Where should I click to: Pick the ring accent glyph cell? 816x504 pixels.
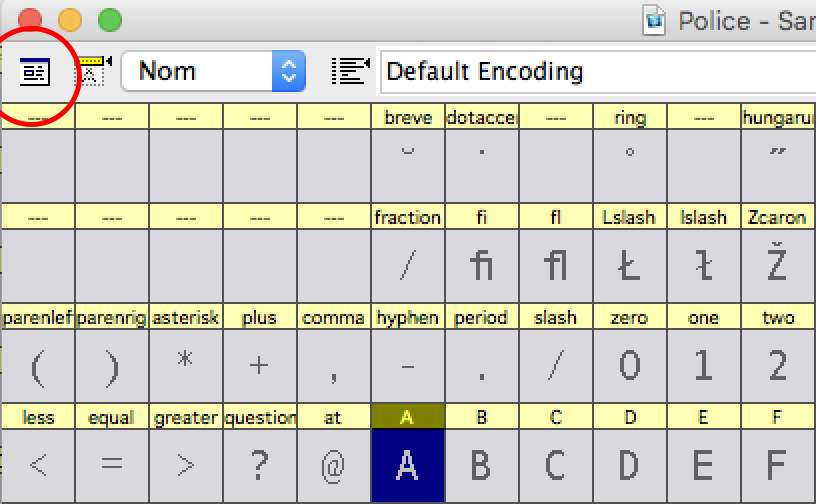(629, 166)
